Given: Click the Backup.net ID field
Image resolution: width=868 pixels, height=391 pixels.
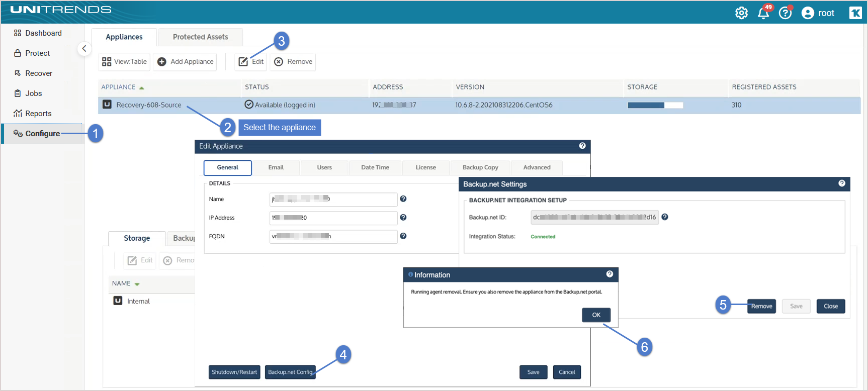Looking at the screenshot, I should pyautogui.click(x=594, y=217).
